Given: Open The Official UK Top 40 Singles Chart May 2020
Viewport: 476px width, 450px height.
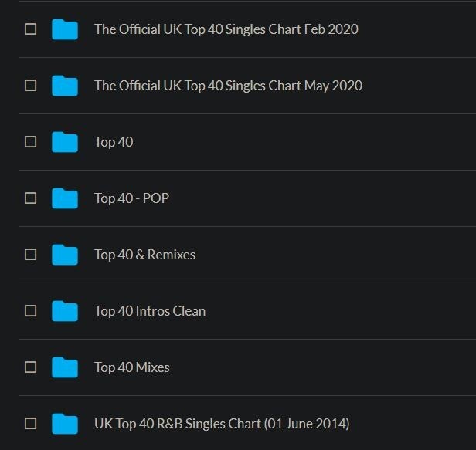Looking at the screenshot, I should click(228, 86).
